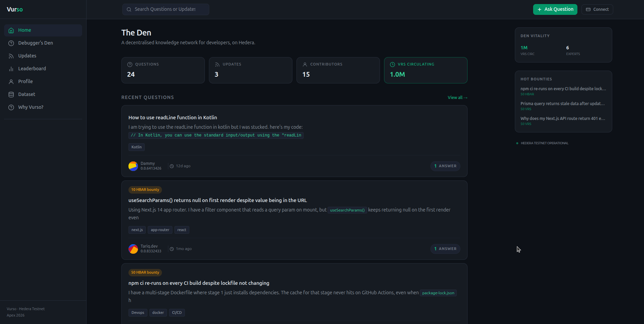Open the Leaderboard menu item
The height and width of the screenshot is (324, 644).
32,69
